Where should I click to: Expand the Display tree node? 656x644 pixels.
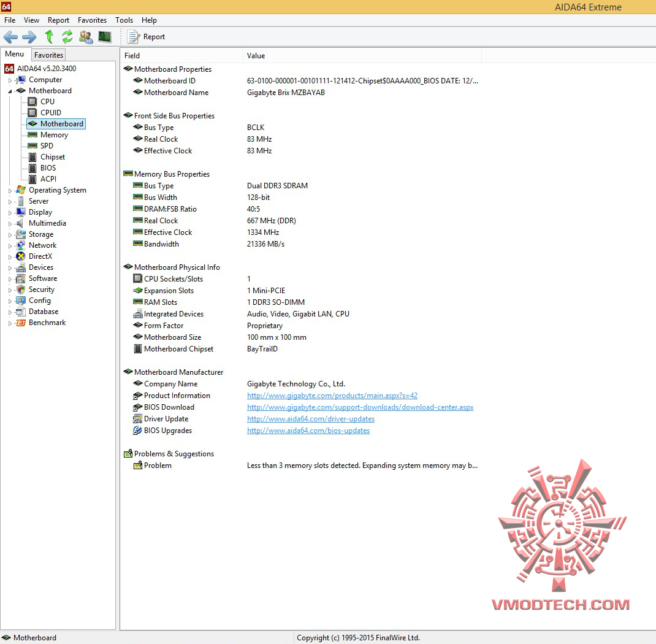pos(10,213)
